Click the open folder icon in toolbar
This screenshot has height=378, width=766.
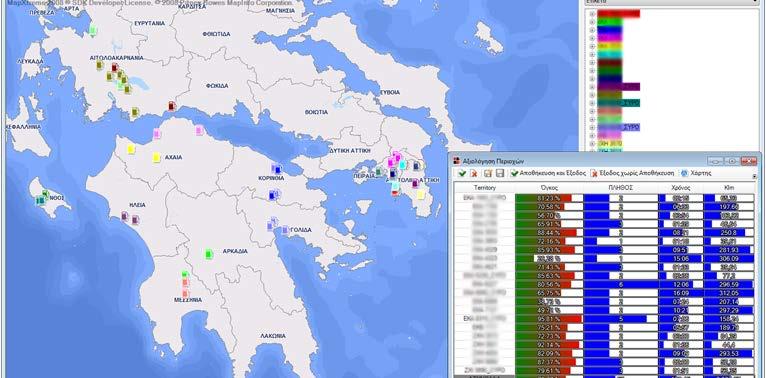coord(488,173)
